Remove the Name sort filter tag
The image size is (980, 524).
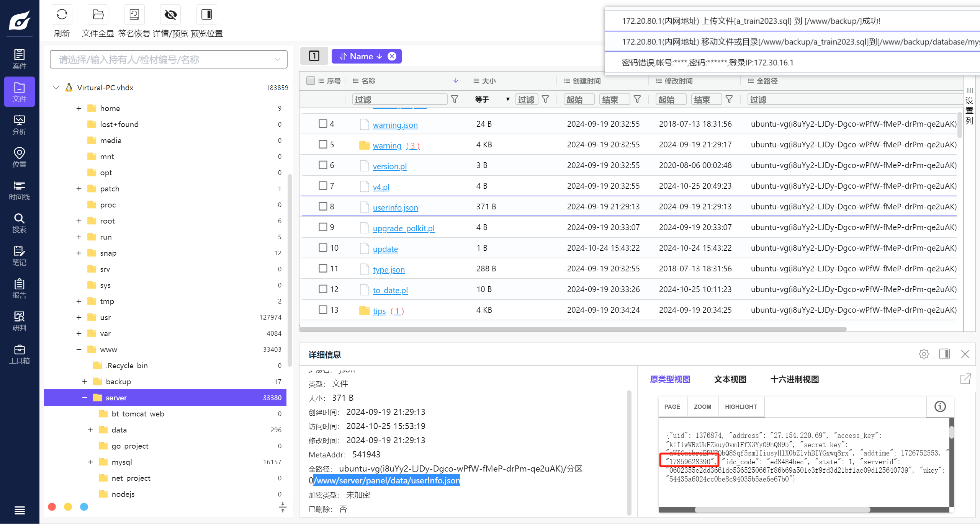(x=392, y=56)
